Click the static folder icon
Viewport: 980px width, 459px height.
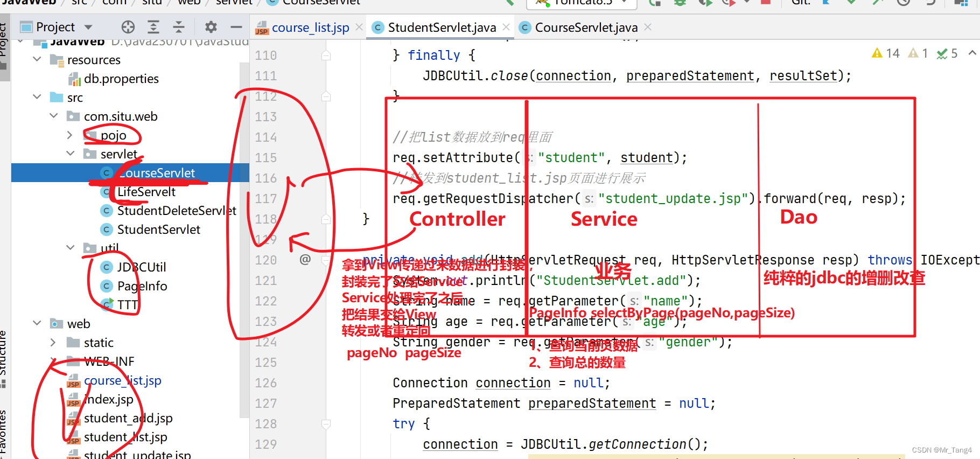pyautogui.click(x=73, y=342)
